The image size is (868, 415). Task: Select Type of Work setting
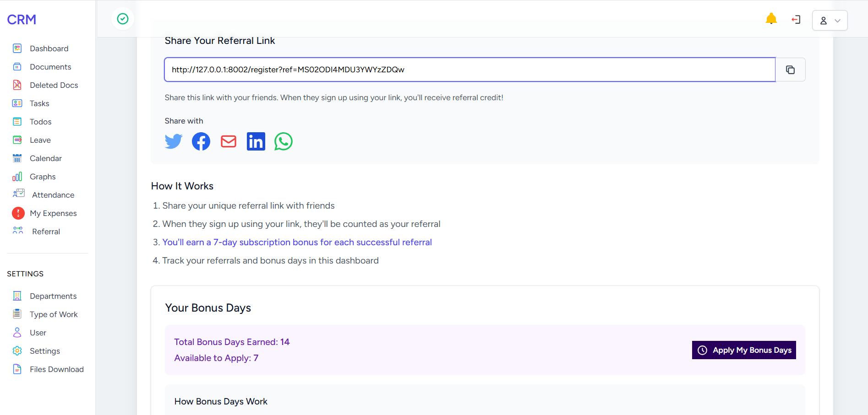click(54, 314)
